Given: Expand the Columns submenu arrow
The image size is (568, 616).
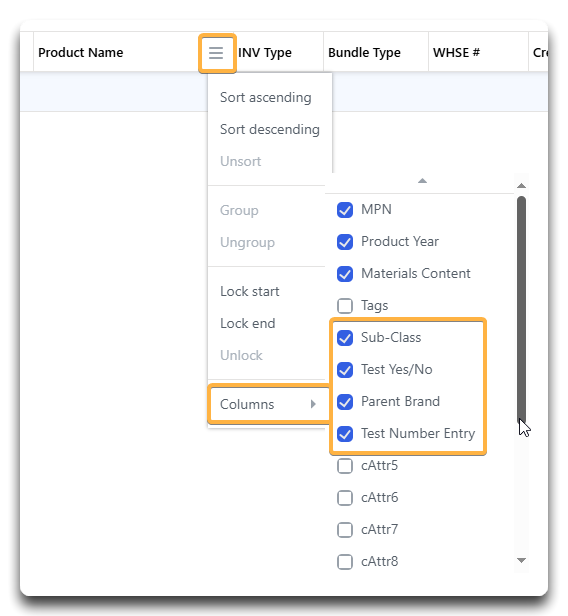Looking at the screenshot, I should tap(313, 404).
